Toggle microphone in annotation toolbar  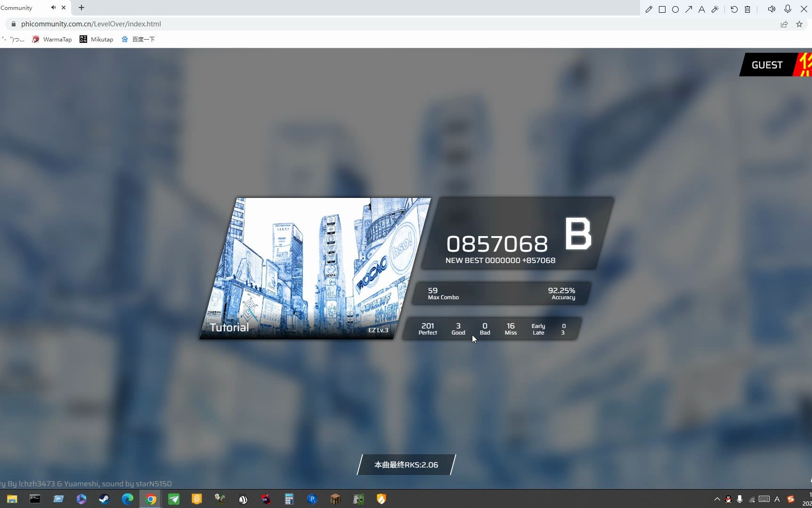click(788, 9)
